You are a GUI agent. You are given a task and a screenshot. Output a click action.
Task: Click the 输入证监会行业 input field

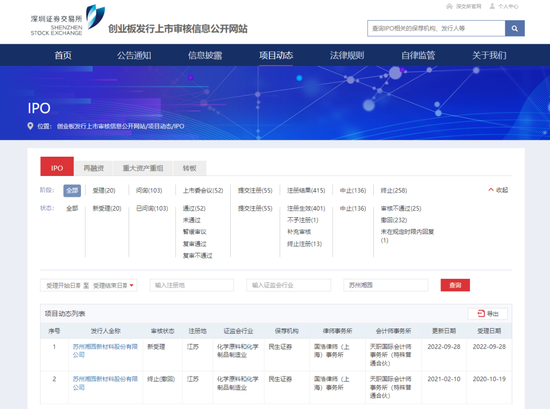[288, 285]
